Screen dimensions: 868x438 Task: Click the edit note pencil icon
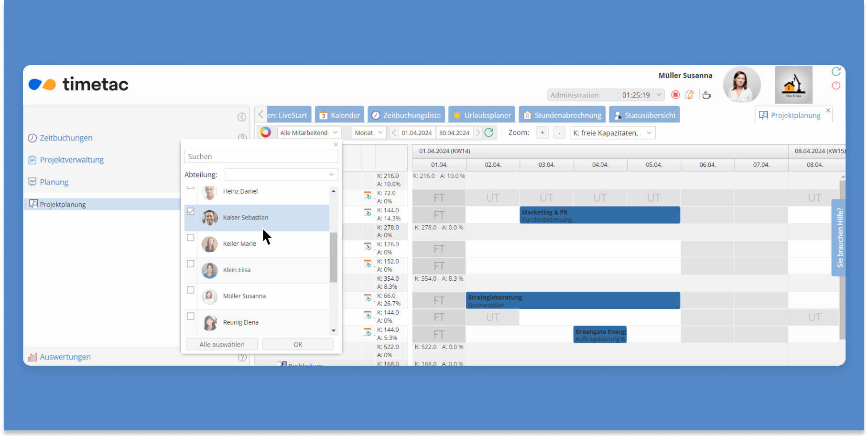click(690, 95)
